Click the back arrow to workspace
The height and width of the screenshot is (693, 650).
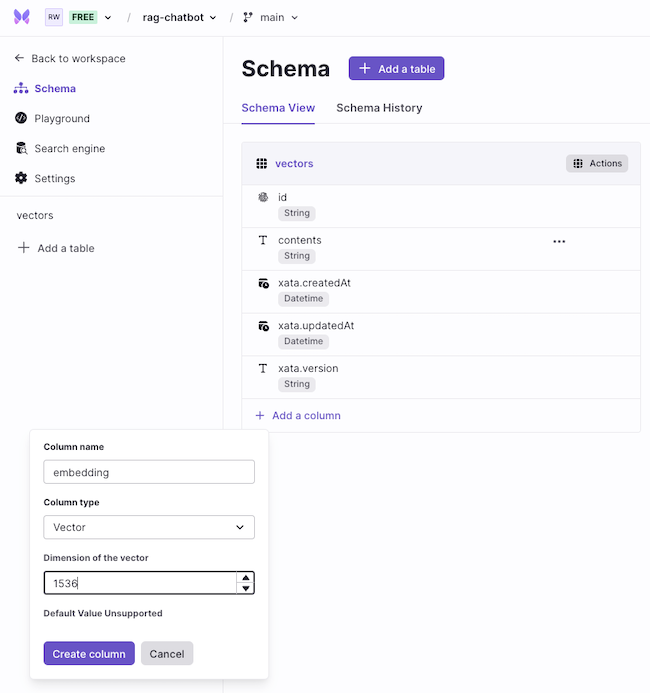point(19,58)
